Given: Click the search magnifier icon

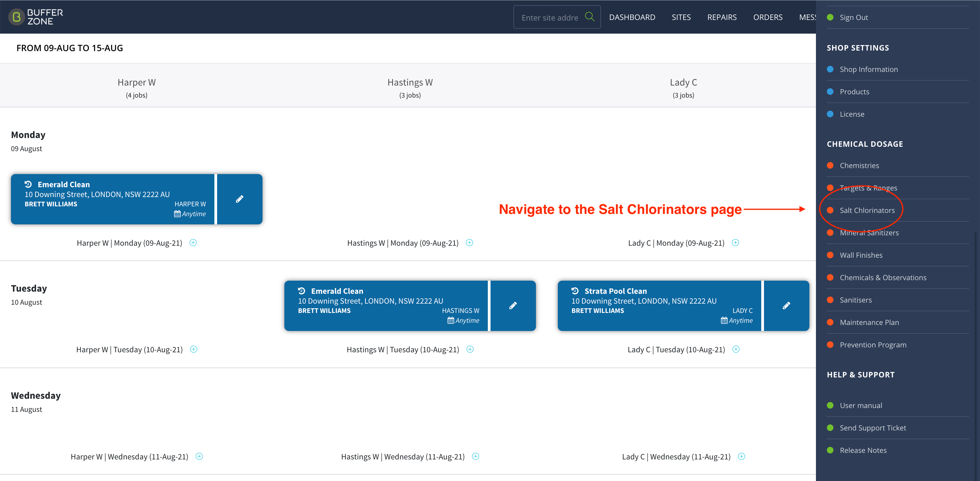Looking at the screenshot, I should click(x=589, y=17).
